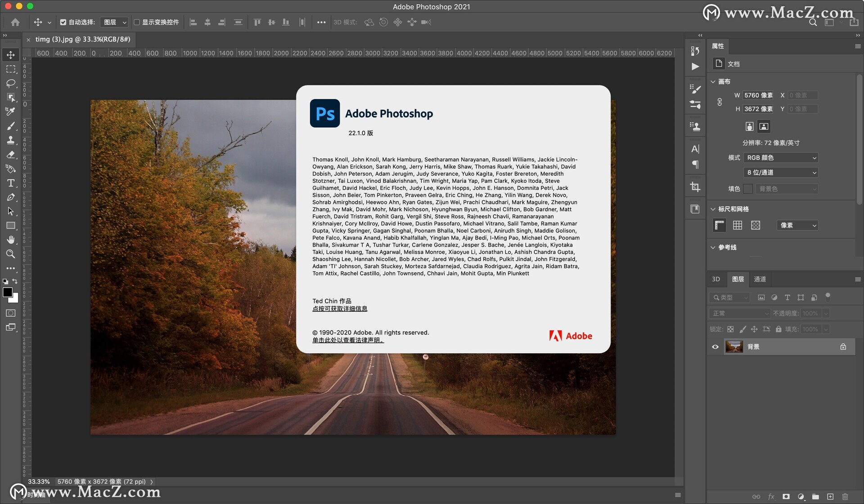Open the 像素 ruler units dropdown
Viewport: 864px width, 504px height.
pyautogui.click(x=797, y=225)
